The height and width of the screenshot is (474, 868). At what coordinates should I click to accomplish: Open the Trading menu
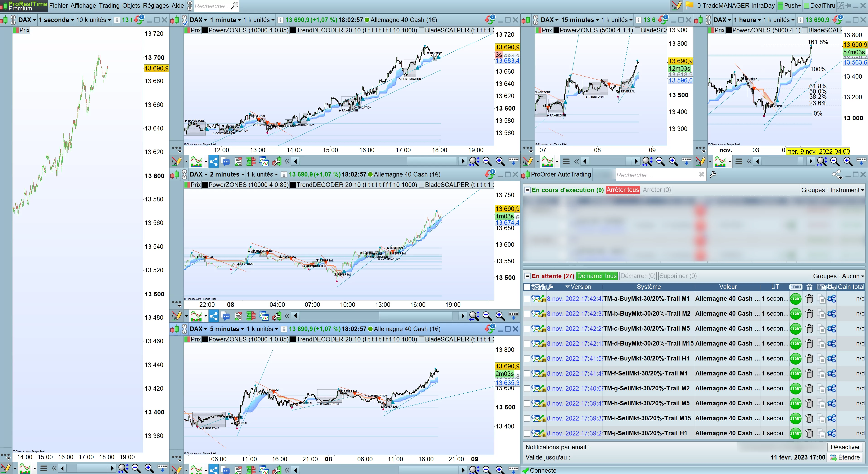tap(109, 6)
